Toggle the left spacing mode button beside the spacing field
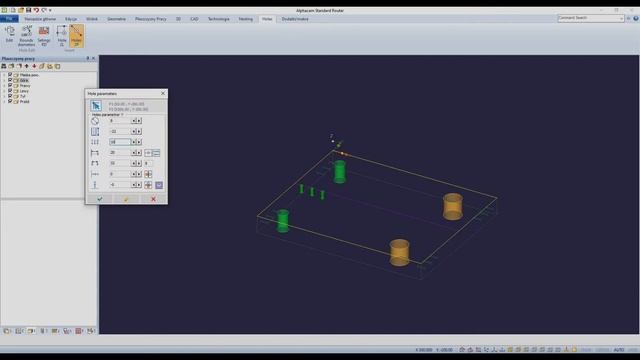Image resolution: width=640 pixels, height=360 pixels. click(x=148, y=153)
